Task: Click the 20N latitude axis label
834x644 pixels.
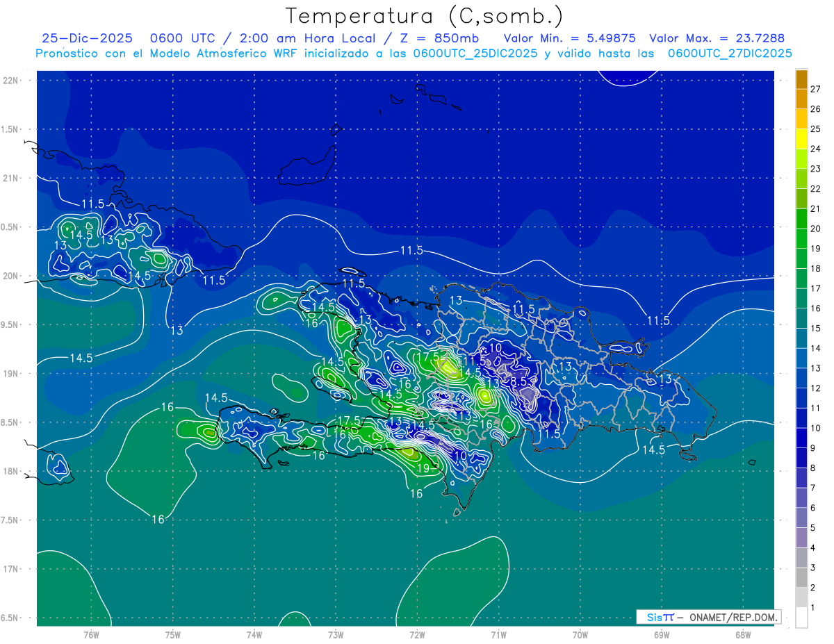Action: click(x=12, y=276)
